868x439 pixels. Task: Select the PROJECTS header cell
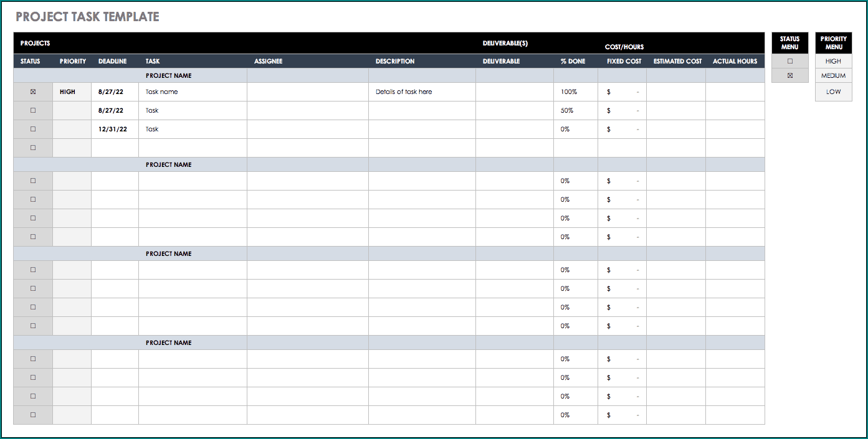(x=35, y=44)
